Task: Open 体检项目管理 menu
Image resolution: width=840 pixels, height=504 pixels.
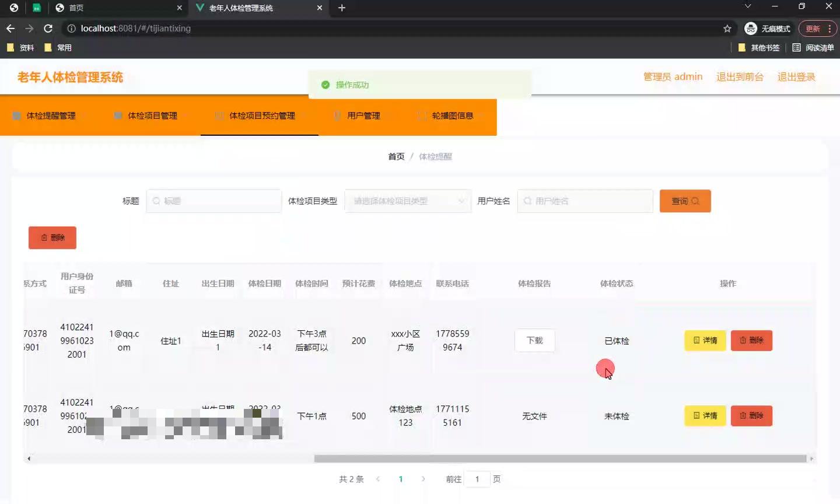Action: [x=152, y=116]
